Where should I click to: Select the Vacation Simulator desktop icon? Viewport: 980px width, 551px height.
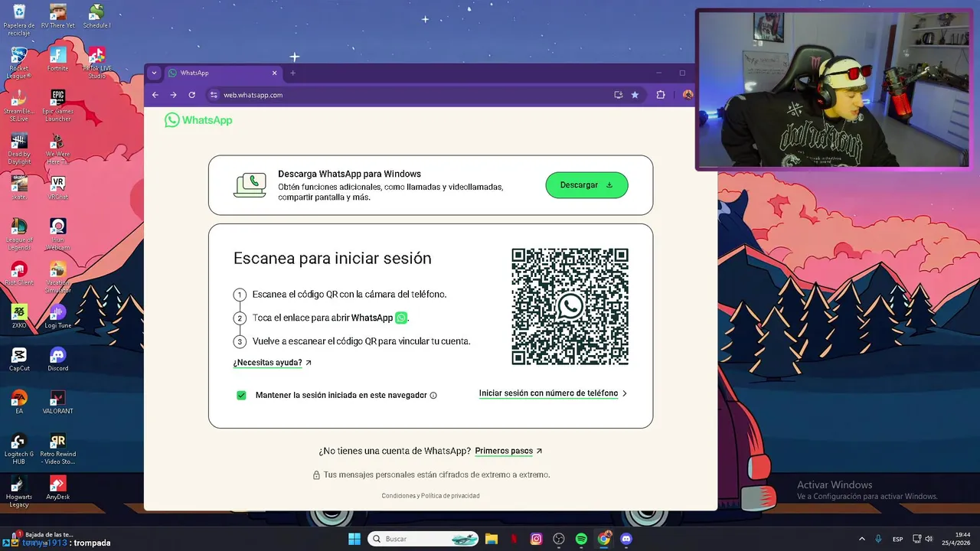point(57,277)
